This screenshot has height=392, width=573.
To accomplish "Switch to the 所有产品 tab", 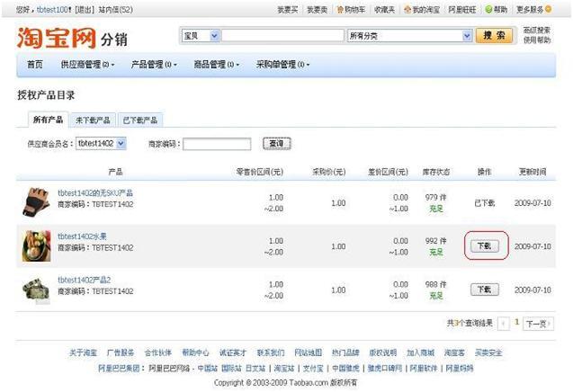I will (49, 120).
